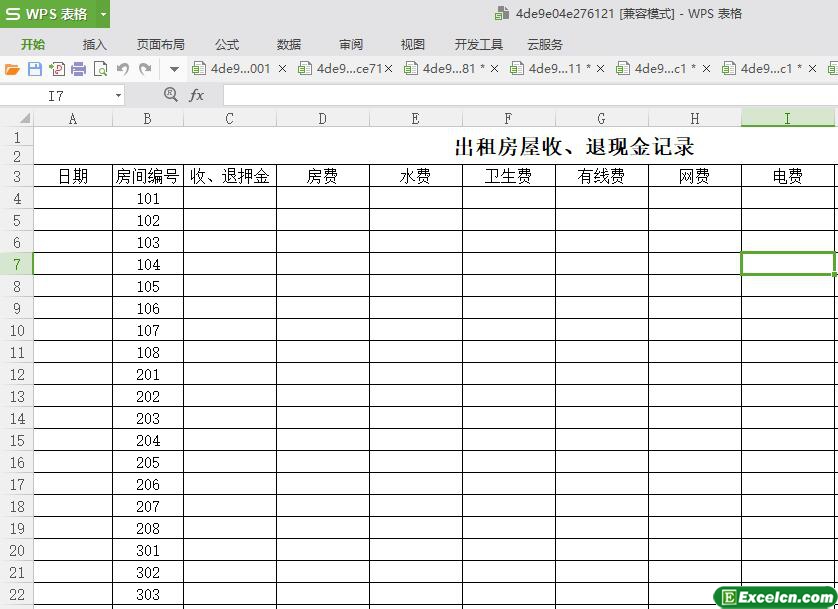
Task: Click room number cell 204
Action: click(x=148, y=440)
